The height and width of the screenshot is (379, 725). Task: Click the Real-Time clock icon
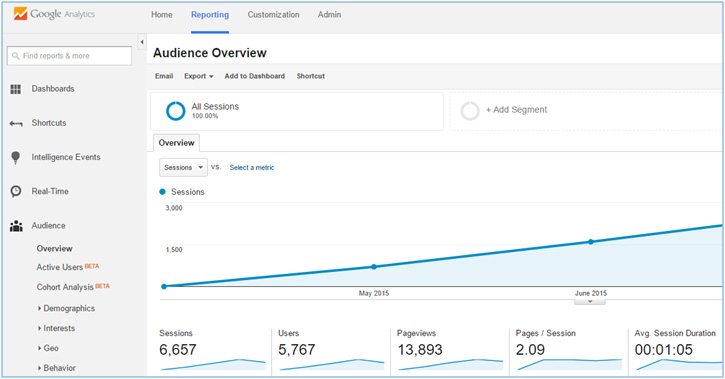(x=16, y=191)
